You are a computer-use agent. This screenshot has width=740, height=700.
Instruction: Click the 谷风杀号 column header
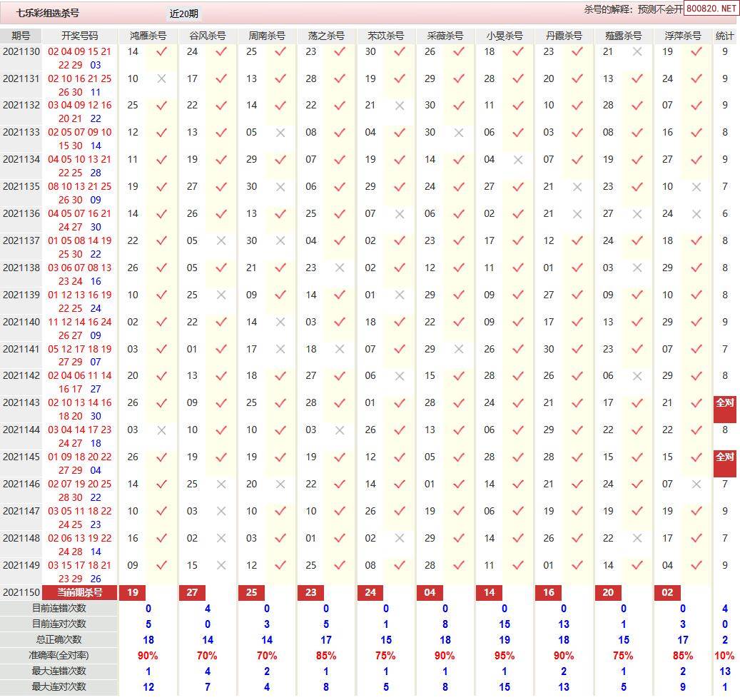(x=208, y=36)
